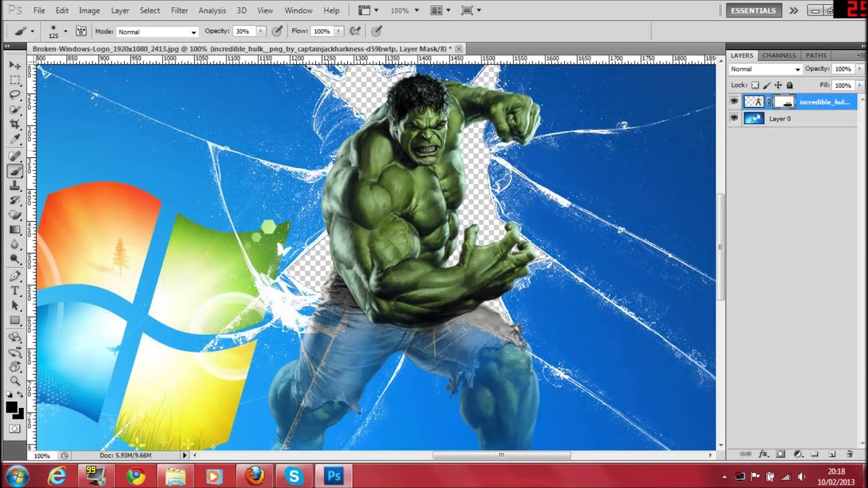Select the Zoom tool

click(14, 382)
